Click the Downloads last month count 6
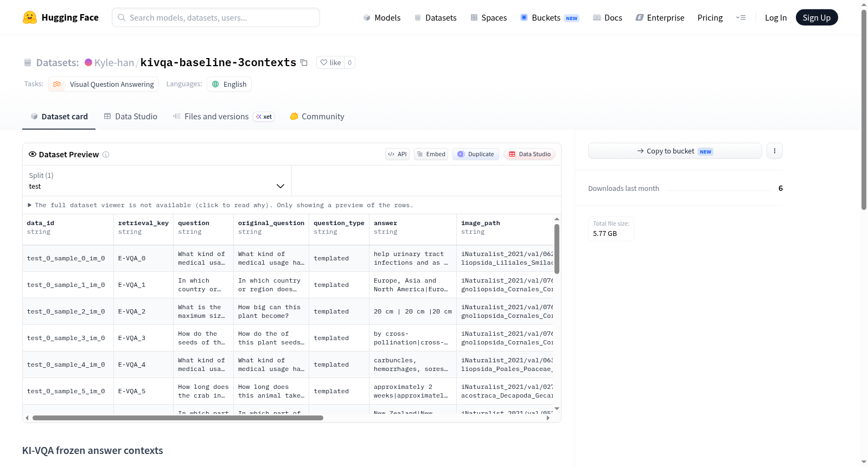 pyautogui.click(x=781, y=188)
